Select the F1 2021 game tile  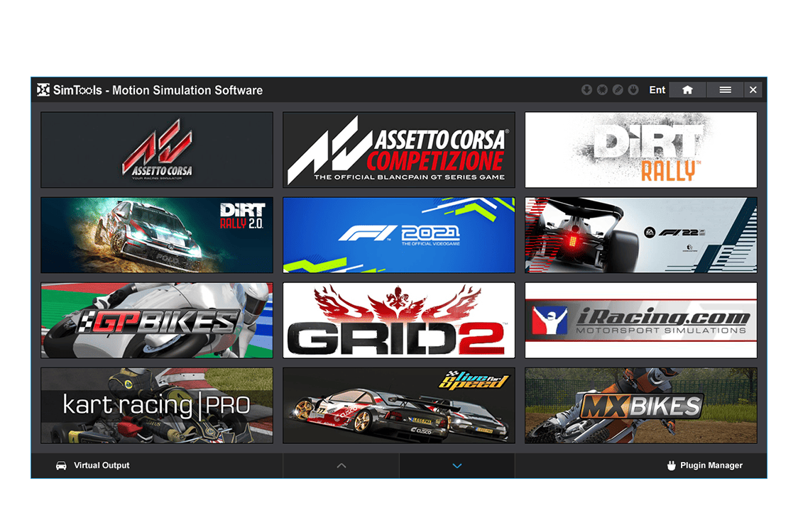tap(399, 235)
